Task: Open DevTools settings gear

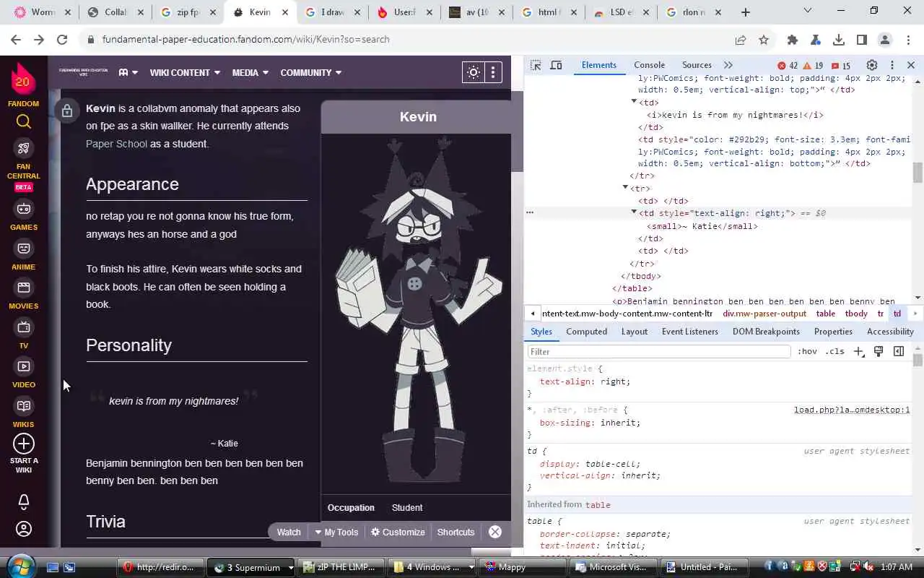Action: pyautogui.click(x=871, y=65)
